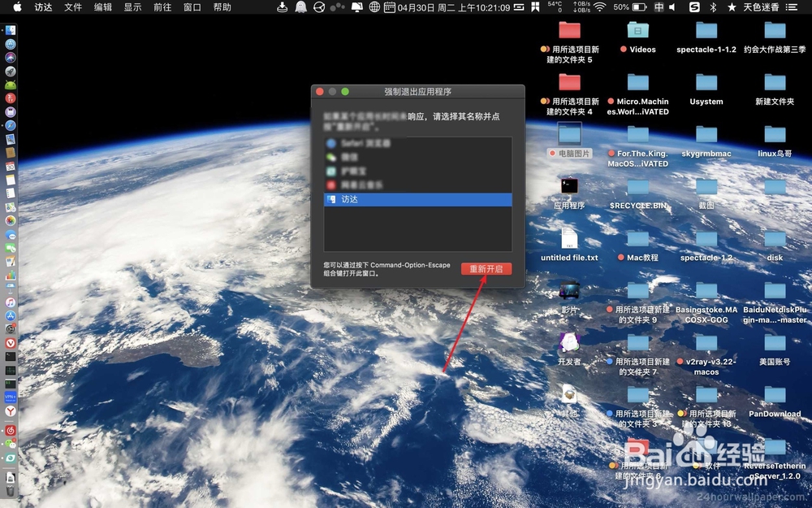Click the 天色迷香 user name in menu bar
This screenshot has height=508, width=812.
point(761,7)
